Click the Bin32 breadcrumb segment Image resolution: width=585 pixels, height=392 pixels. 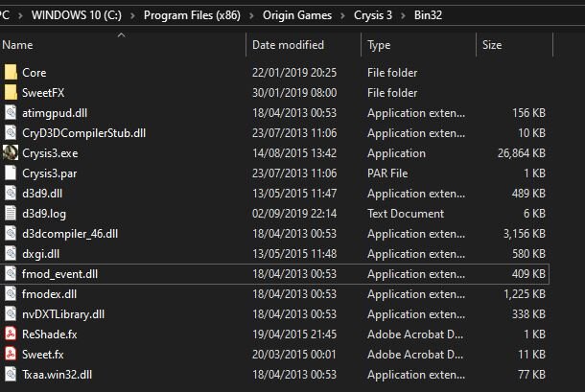coord(428,15)
